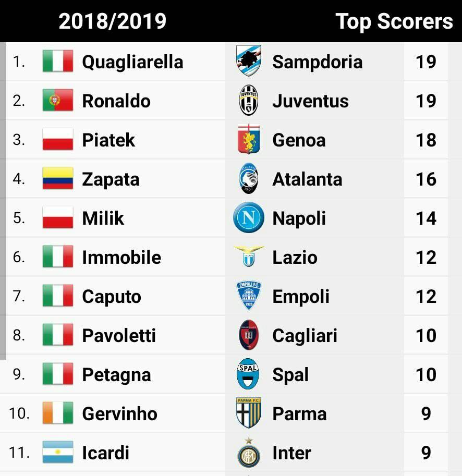
Task: Click the Cagliari club crest
Action: (x=249, y=335)
